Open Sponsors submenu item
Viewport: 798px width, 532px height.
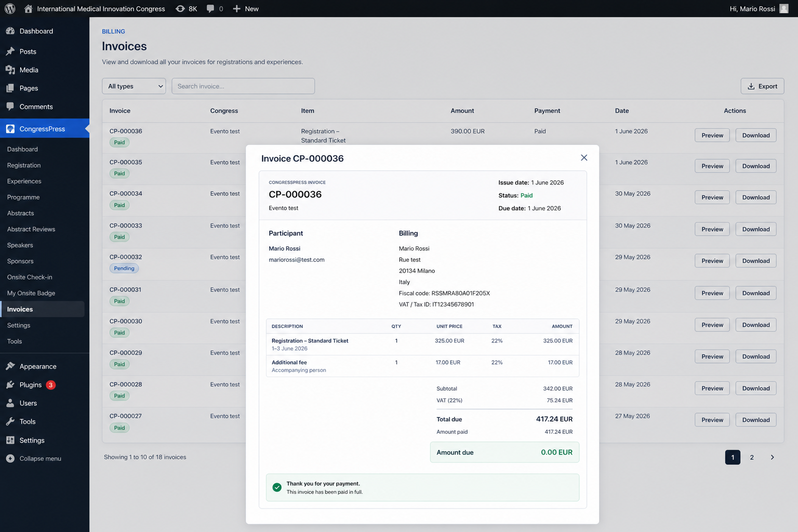pos(20,261)
